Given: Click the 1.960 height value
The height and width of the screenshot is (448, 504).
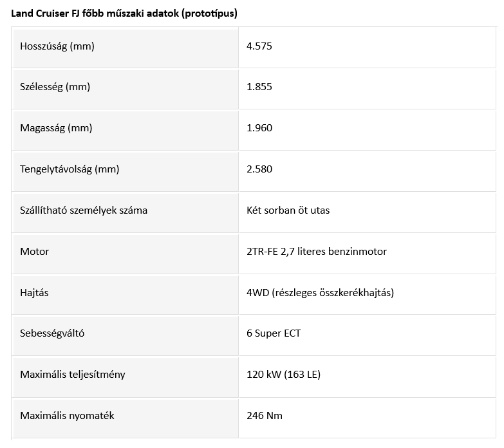Looking at the screenshot, I should [259, 128].
